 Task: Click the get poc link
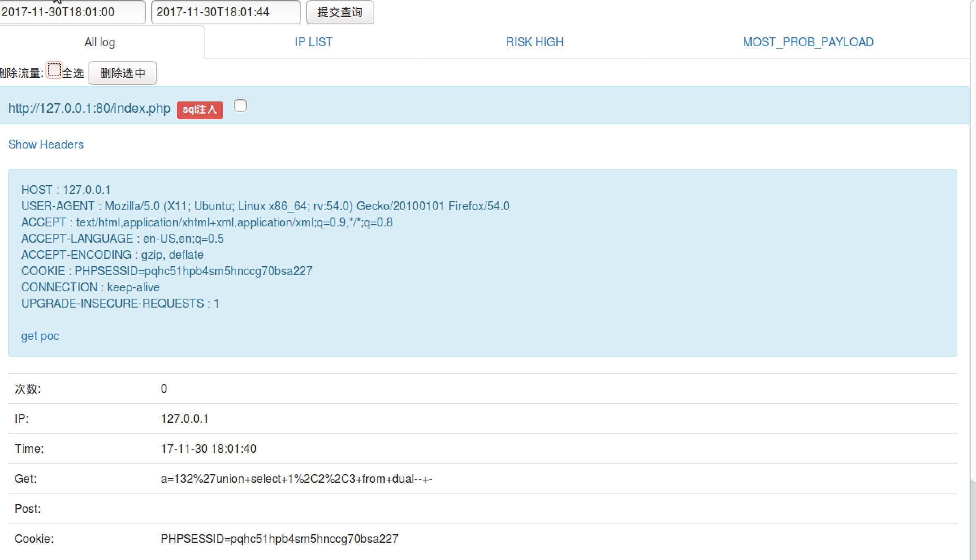(40, 336)
